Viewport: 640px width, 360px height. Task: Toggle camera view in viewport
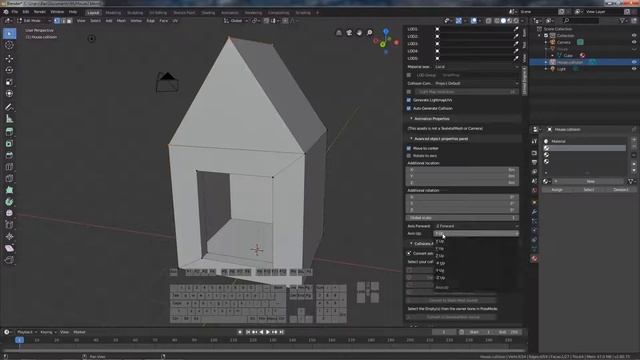349,33
